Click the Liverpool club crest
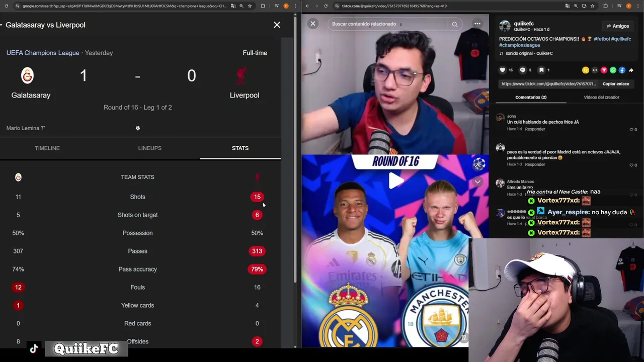Viewport: 644px width, 362px height. click(241, 76)
